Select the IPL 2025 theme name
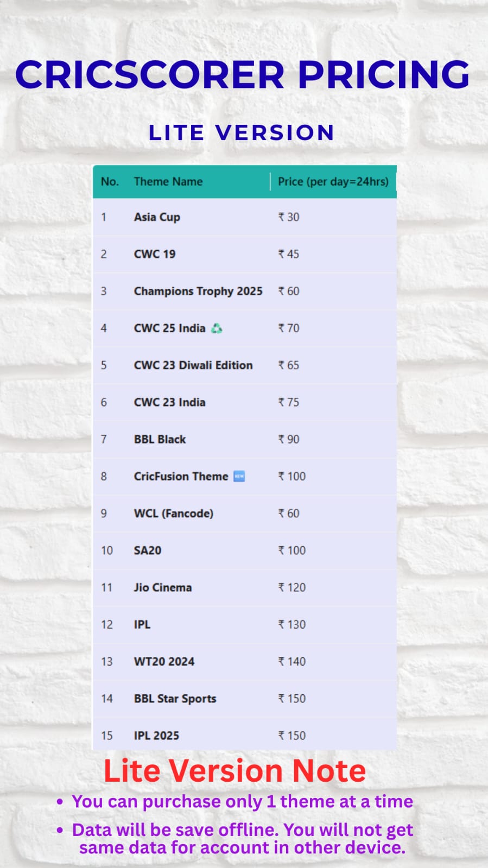Image resolution: width=488 pixels, height=868 pixels. click(x=156, y=736)
